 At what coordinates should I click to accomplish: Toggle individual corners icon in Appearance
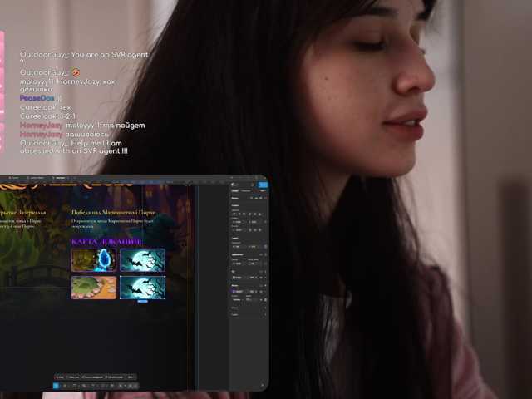(265, 264)
